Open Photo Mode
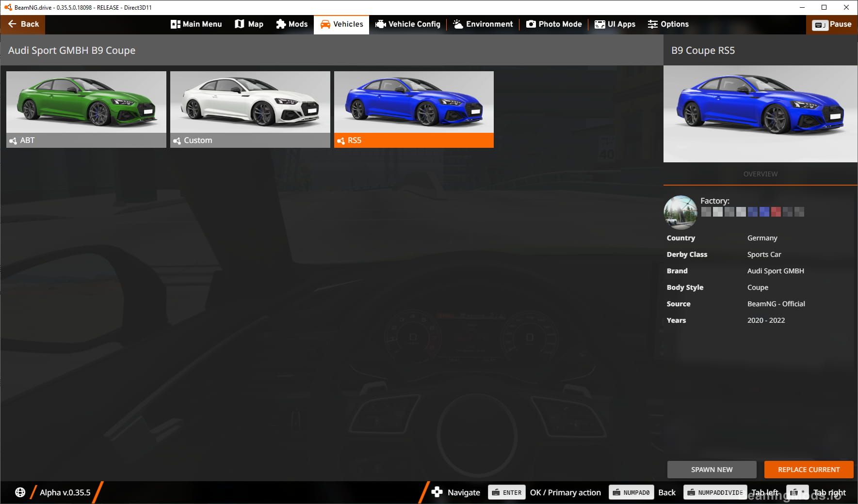 point(554,24)
